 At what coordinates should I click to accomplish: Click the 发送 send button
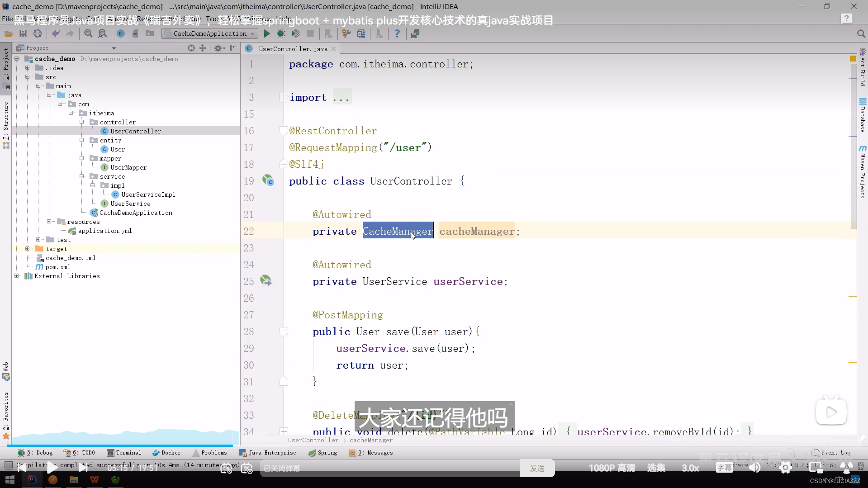click(x=537, y=468)
